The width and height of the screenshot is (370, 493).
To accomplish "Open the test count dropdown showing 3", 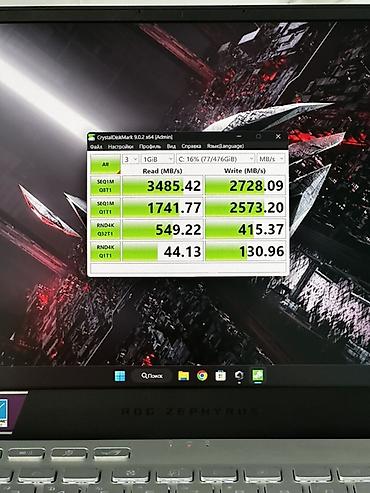I will point(130,159).
